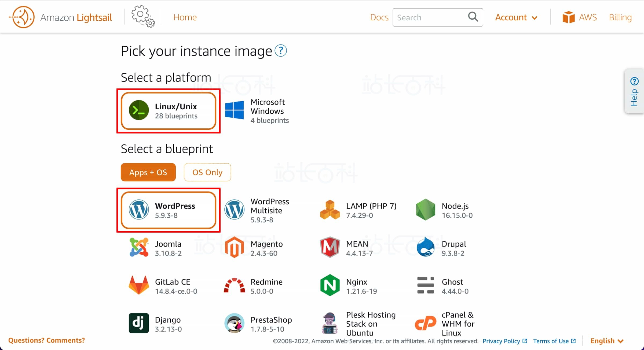This screenshot has width=644, height=350.
Task: Click the search magnifier icon
Action: [x=473, y=17]
